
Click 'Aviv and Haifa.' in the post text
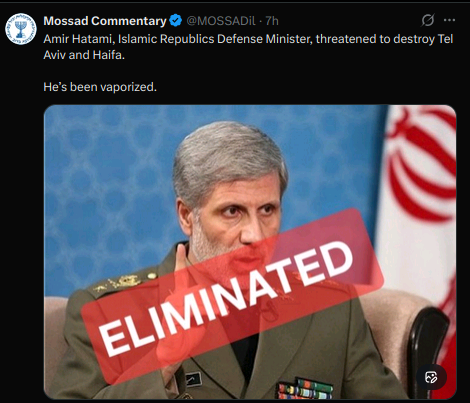(x=84, y=55)
